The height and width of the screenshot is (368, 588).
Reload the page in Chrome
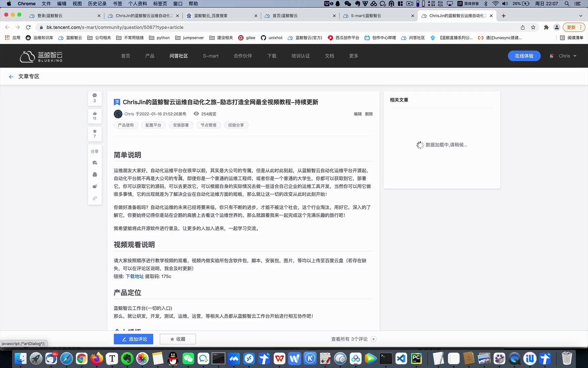28,27
